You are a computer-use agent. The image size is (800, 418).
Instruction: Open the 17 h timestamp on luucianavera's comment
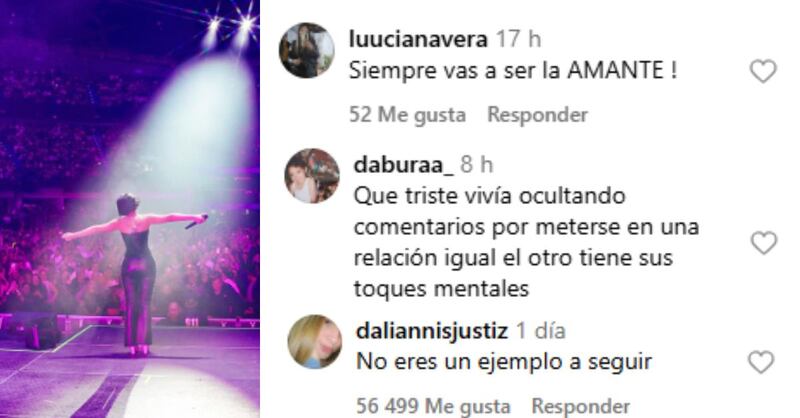(x=518, y=39)
